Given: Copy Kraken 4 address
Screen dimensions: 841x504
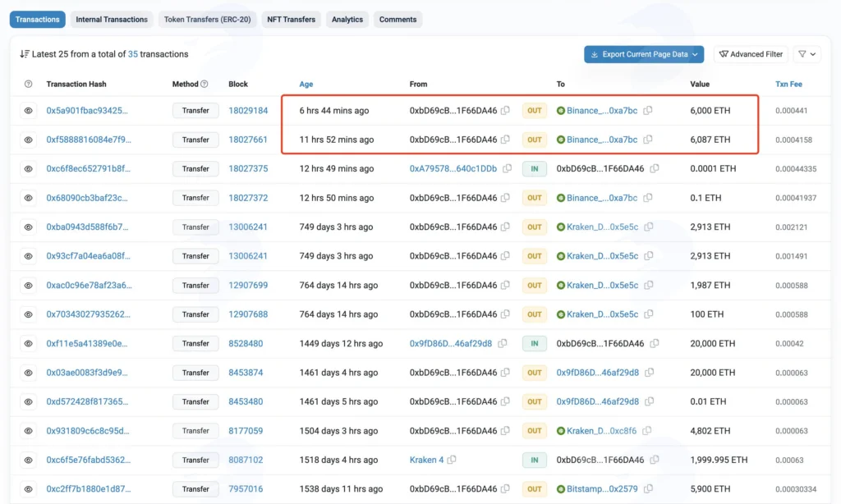Looking at the screenshot, I should (452, 460).
